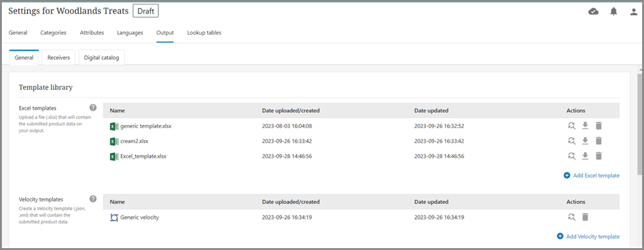Screen dimensions: 644x250
Task: Click the help icon beside Excel templates
Action: (x=93, y=108)
